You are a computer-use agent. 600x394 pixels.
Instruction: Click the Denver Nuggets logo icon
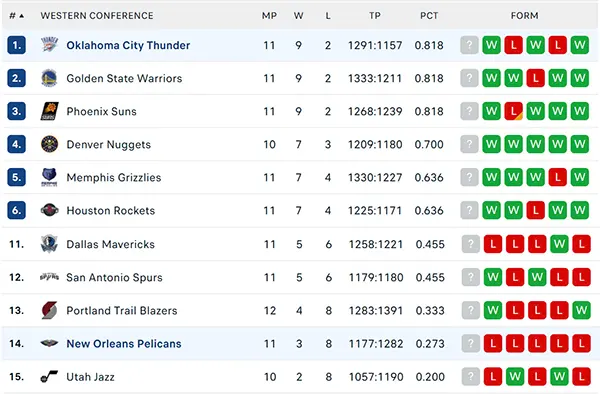point(49,144)
